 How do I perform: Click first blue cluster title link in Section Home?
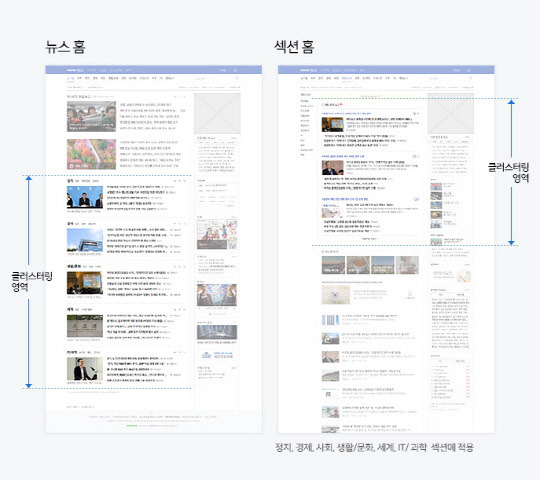tap(346, 113)
